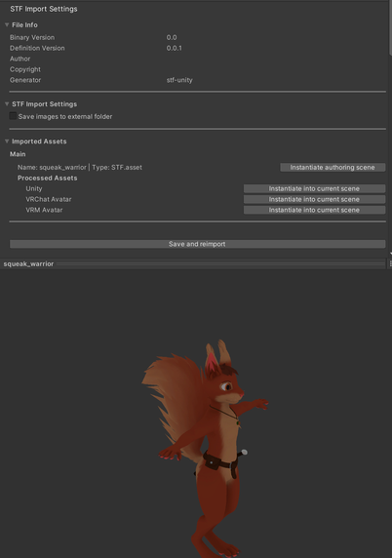Click Instantiate authoring scene button
The width and height of the screenshot is (392, 558).
(x=333, y=167)
